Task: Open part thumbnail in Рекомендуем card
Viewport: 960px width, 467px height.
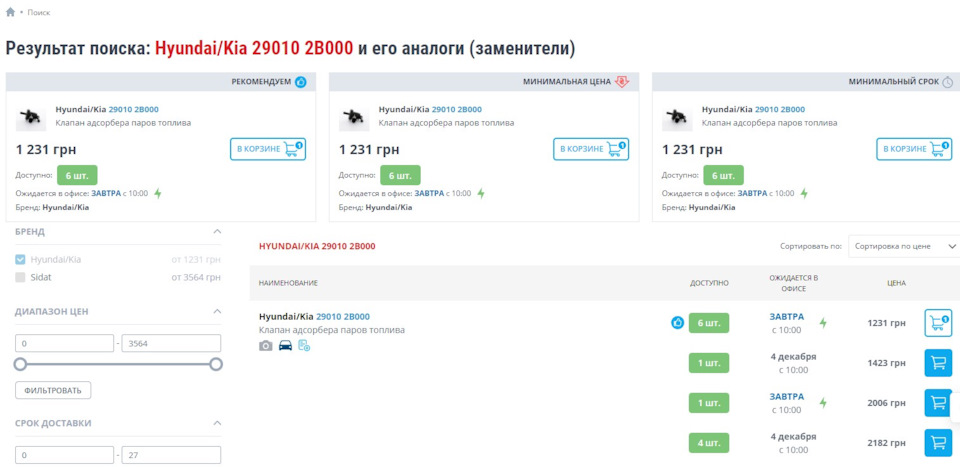Action: [x=31, y=116]
